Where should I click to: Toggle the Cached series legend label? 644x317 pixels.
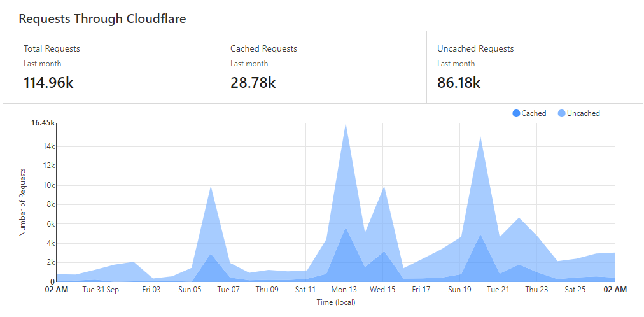(533, 113)
